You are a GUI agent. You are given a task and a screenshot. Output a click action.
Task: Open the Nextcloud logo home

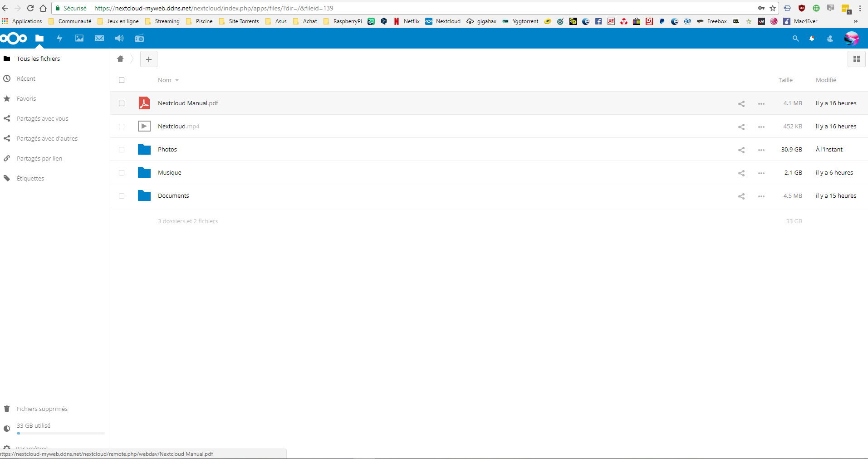[14, 39]
